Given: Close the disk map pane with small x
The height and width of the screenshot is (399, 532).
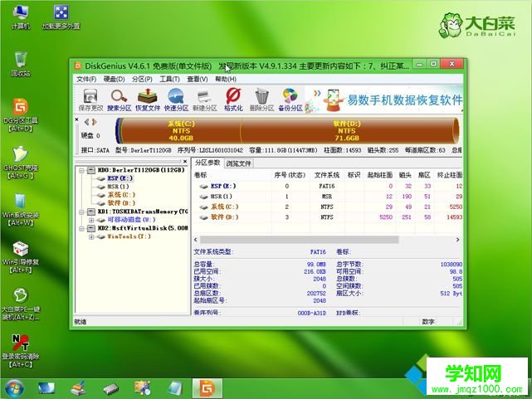Looking at the screenshot, I should [77, 119].
